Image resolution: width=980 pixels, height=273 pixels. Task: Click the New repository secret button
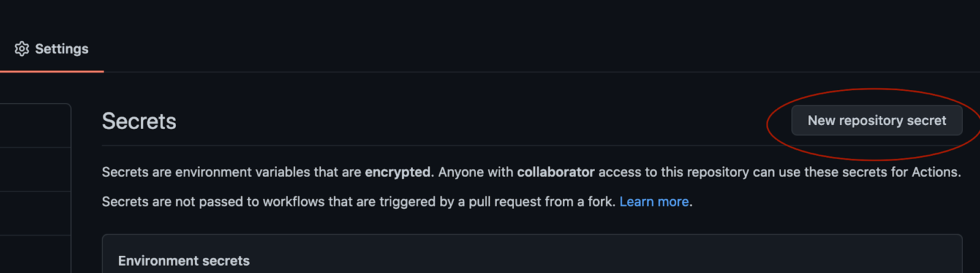[876, 121]
